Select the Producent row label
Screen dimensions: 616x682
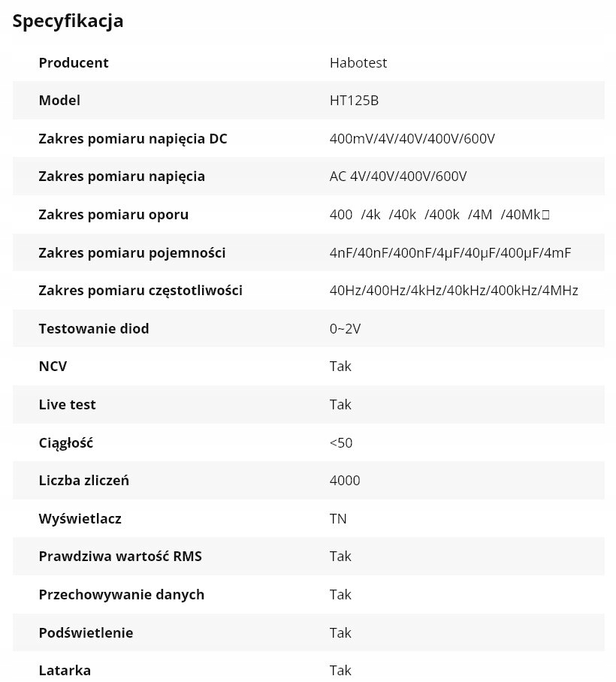point(74,62)
